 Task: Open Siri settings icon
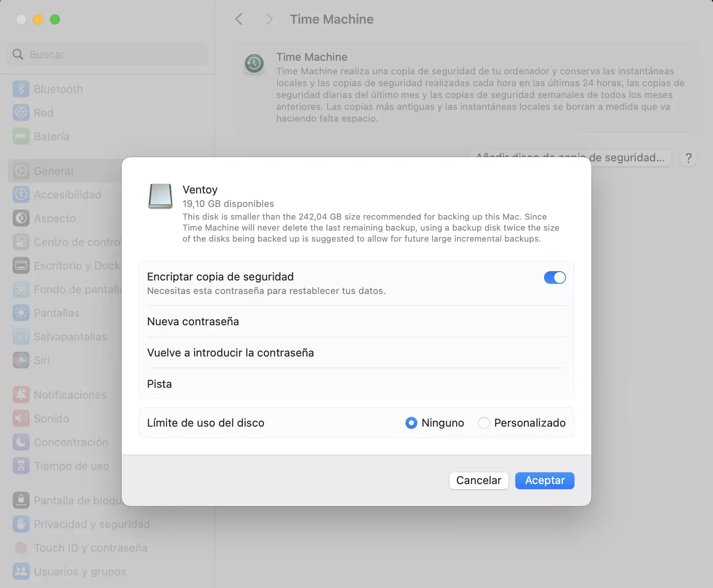tap(21, 360)
